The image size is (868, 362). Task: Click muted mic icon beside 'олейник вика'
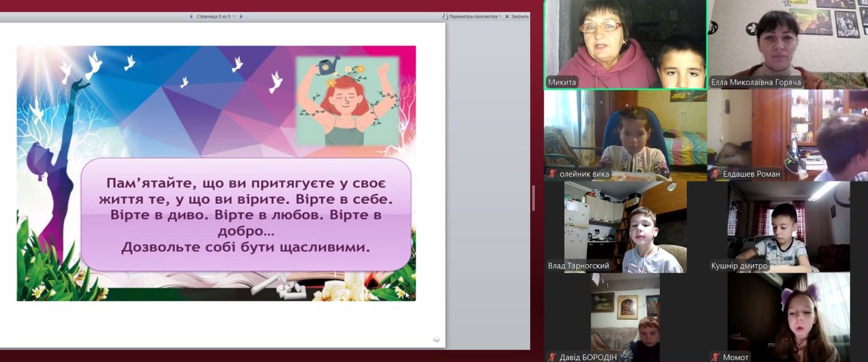552,174
